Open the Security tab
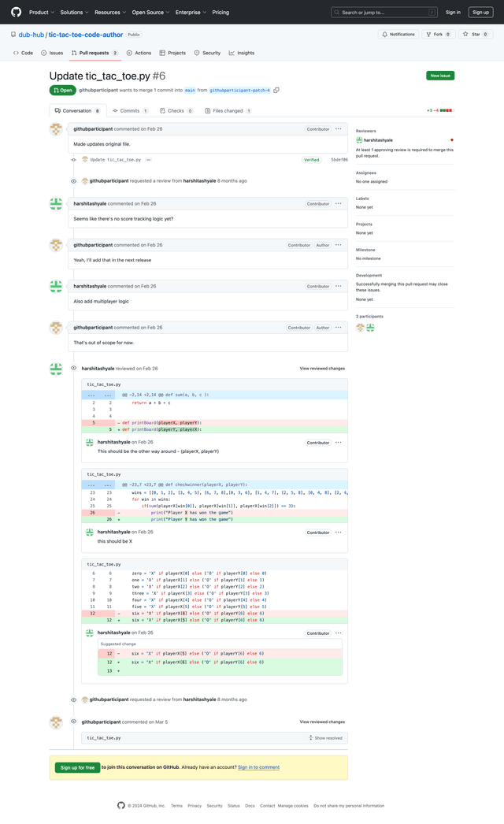The width and height of the screenshot is (504, 824). (208, 53)
